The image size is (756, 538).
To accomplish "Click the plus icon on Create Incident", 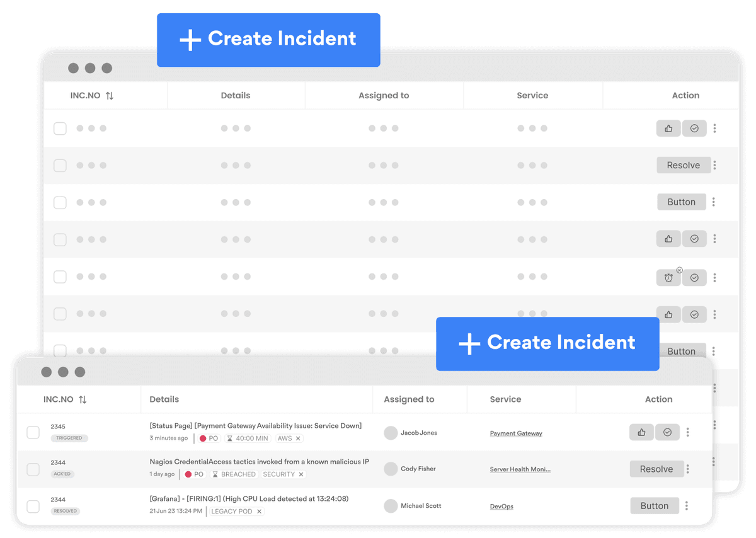I will (x=469, y=343).
